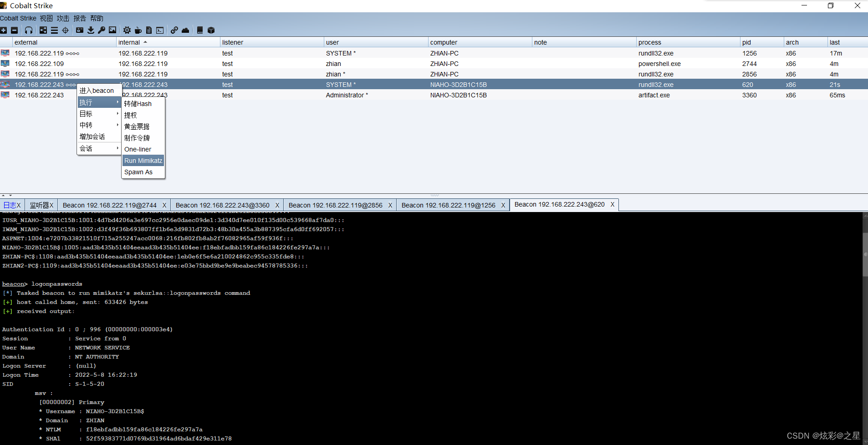
Task: Open the Cobalt Strike menu
Action: click(18, 18)
